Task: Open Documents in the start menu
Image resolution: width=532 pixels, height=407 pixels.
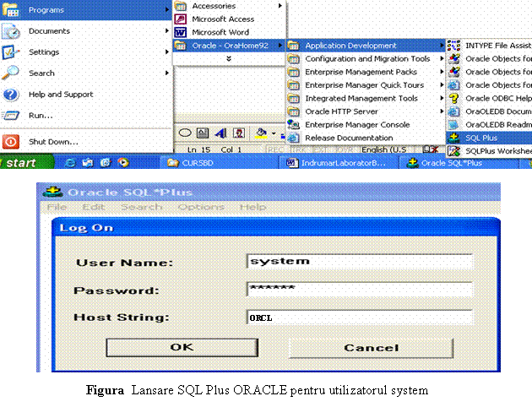Action: coord(85,31)
